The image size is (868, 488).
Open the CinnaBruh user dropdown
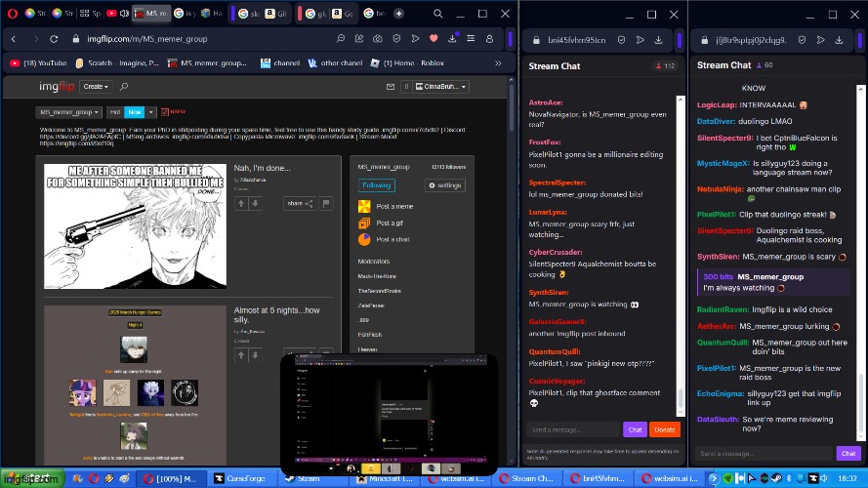click(x=441, y=86)
